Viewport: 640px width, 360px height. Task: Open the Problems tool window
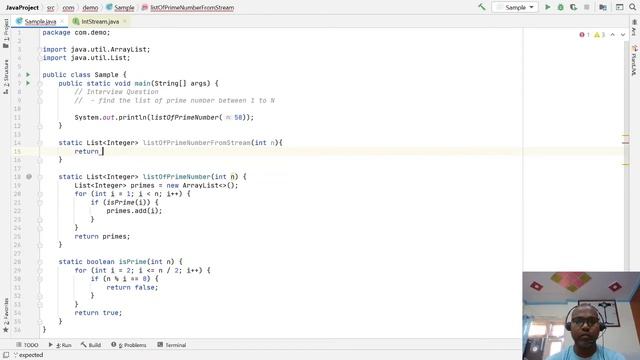tap(129, 345)
